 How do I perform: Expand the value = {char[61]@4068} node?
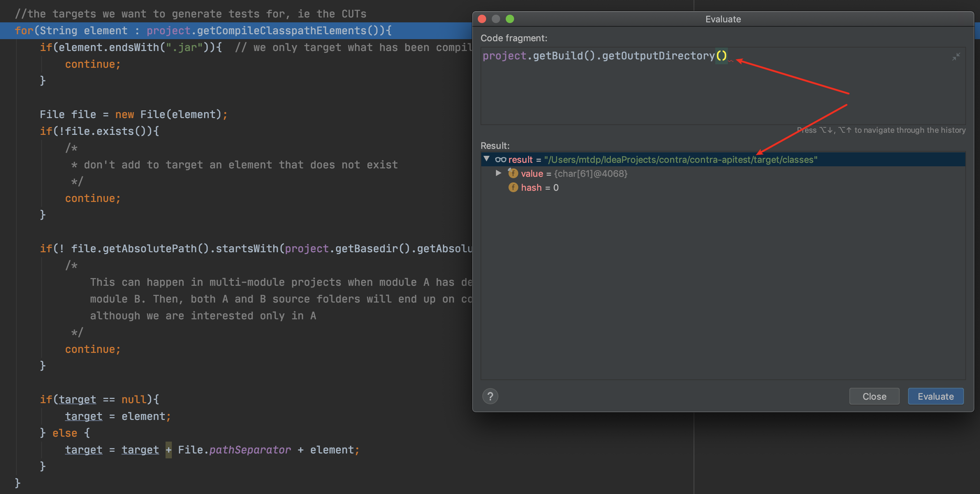[499, 174]
